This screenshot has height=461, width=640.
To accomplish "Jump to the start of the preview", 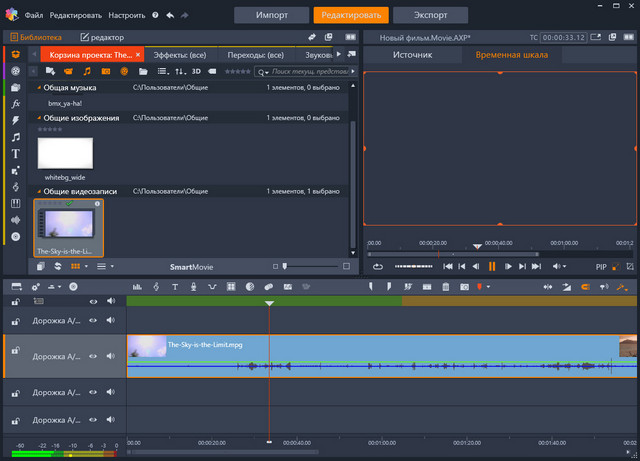I will [x=449, y=267].
